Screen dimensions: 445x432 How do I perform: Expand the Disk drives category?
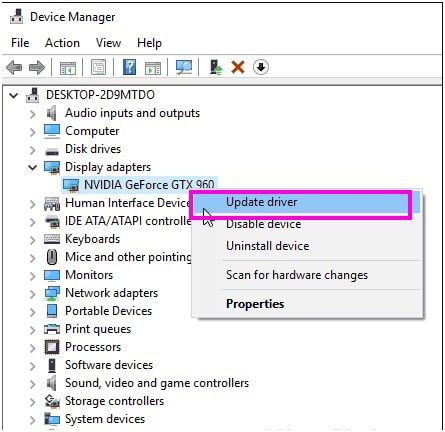tap(32, 150)
